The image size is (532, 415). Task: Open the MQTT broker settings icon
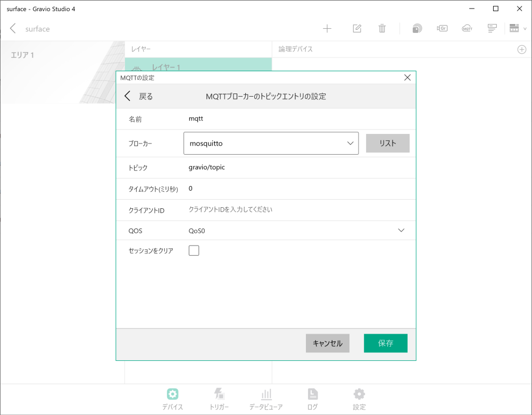467,28
